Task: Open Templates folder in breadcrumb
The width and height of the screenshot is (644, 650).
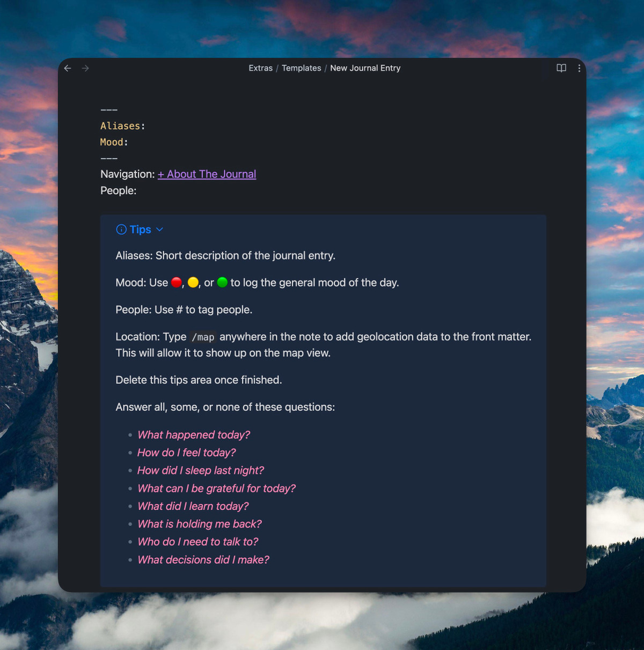Action: 301,68
